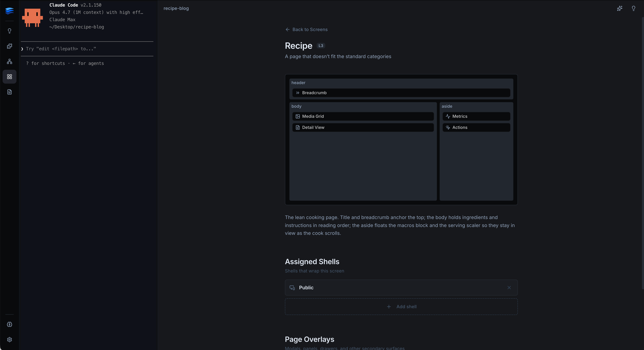This screenshot has height=350, width=644.
Task: Click the body region label
Action: [296, 106]
